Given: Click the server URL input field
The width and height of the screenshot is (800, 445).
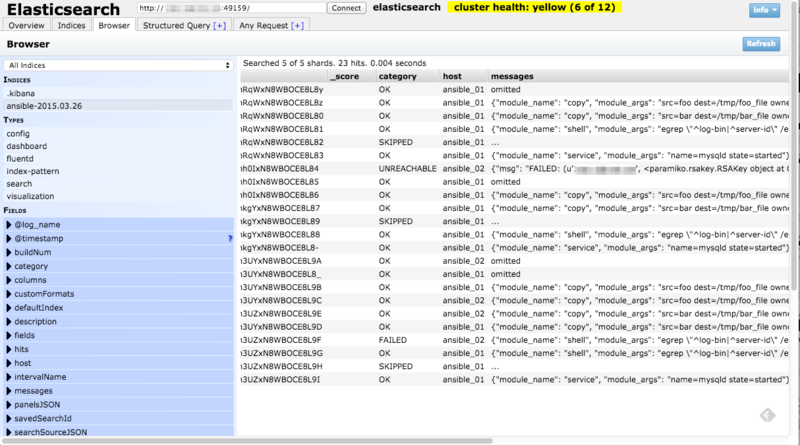Looking at the screenshot, I should coord(232,8).
